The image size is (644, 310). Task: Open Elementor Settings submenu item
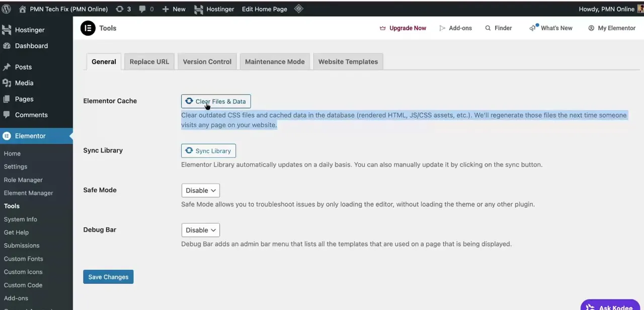coord(16,167)
